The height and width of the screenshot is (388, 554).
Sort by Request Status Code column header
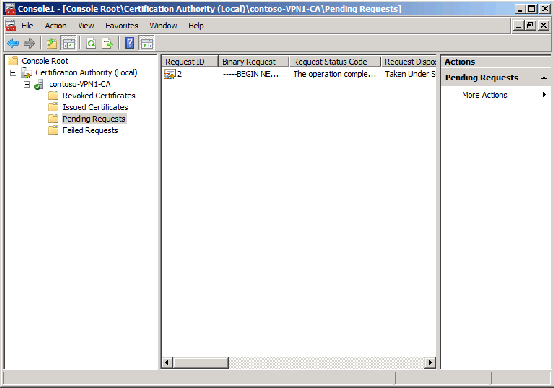coord(335,61)
